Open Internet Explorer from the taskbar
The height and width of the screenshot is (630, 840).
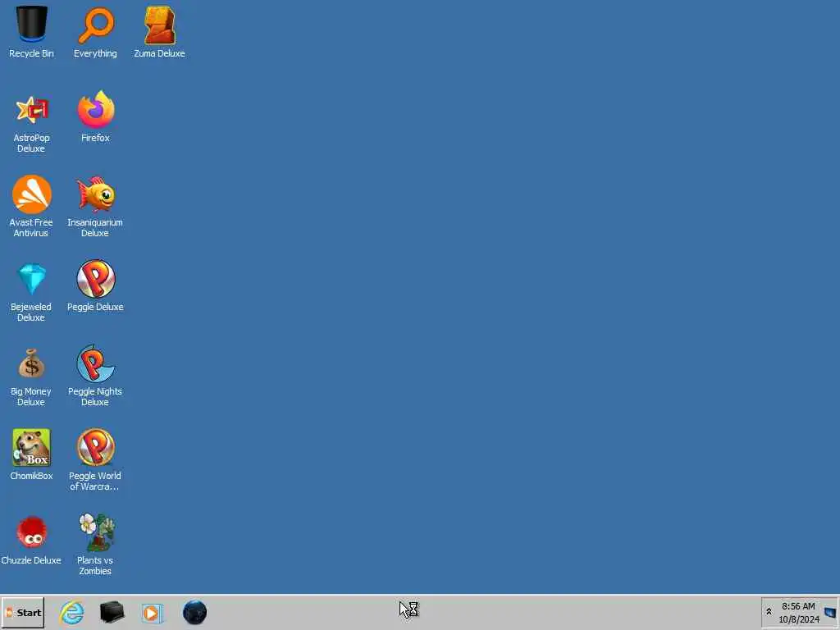72,612
